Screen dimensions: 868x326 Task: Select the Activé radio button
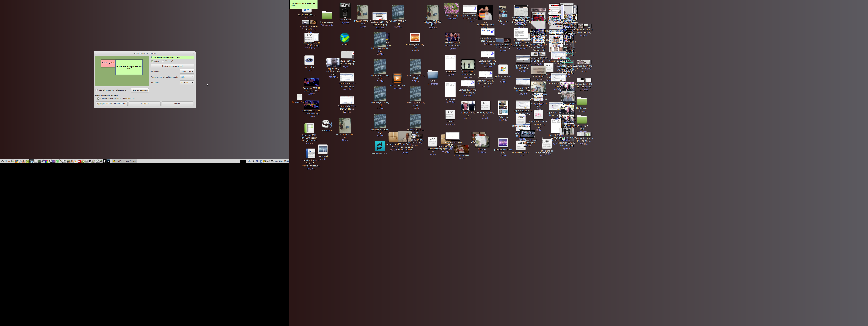tap(152, 61)
